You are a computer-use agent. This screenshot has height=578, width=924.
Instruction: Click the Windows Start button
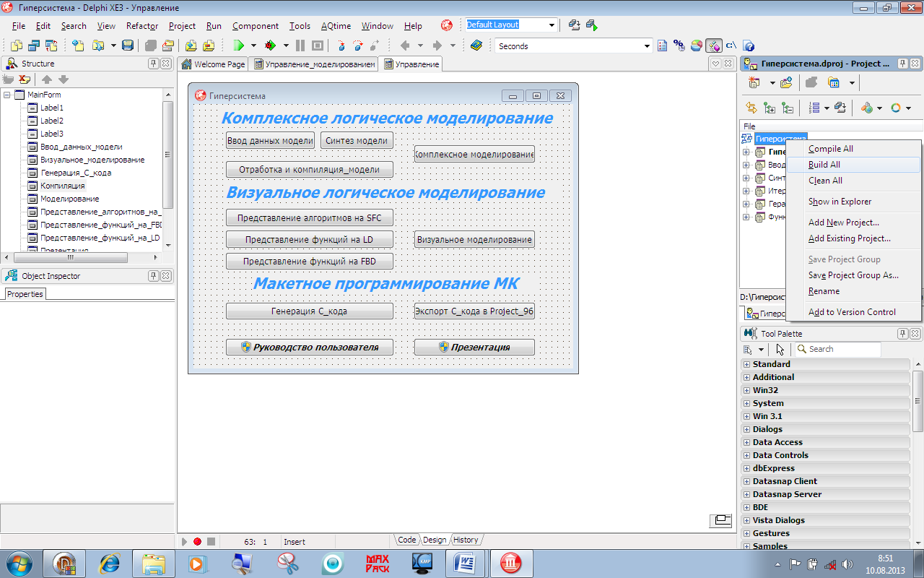click(19, 563)
